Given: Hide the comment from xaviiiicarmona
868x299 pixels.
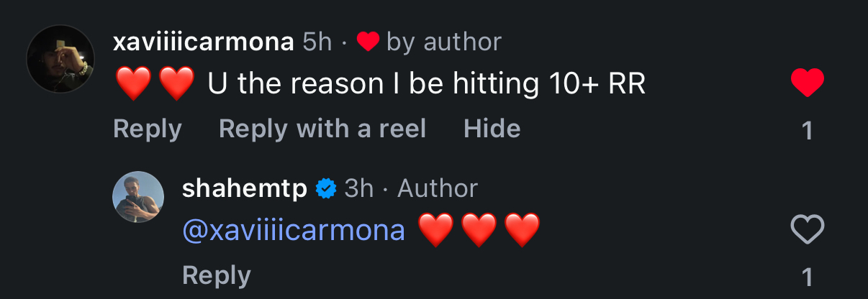Looking at the screenshot, I should (492, 129).
